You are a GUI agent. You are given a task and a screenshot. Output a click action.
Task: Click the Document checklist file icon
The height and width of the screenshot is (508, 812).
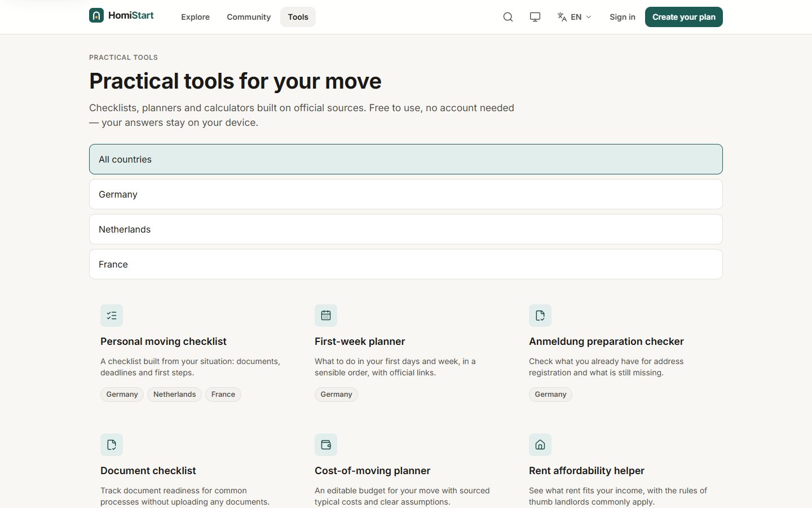point(112,445)
